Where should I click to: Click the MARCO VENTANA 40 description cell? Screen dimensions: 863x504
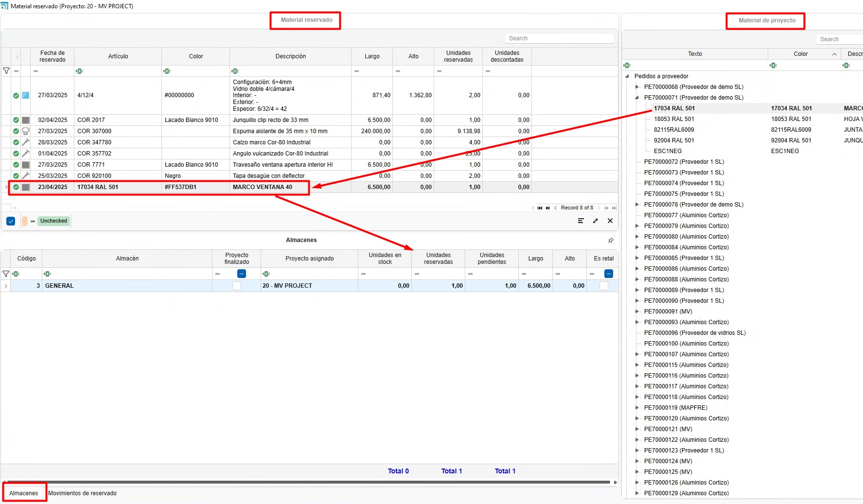[290, 187]
